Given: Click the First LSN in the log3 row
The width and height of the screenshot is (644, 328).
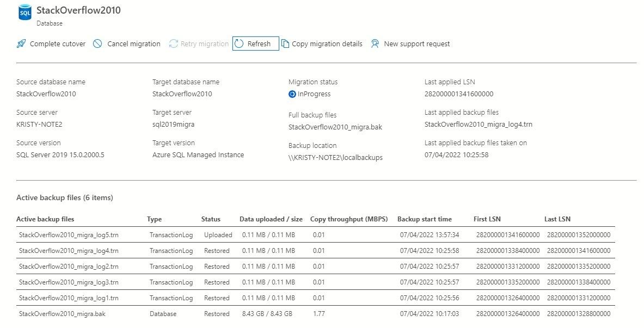Looking at the screenshot, I should (508, 282).
